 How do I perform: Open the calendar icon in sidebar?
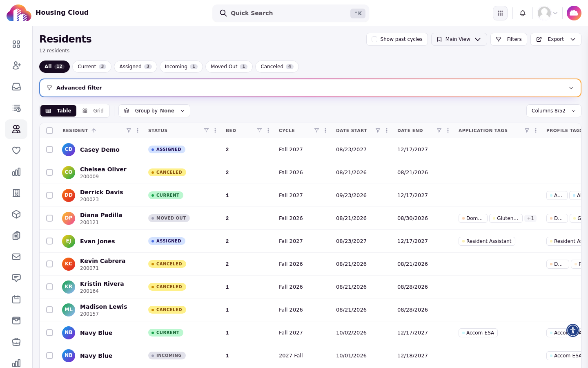point(16,299)
